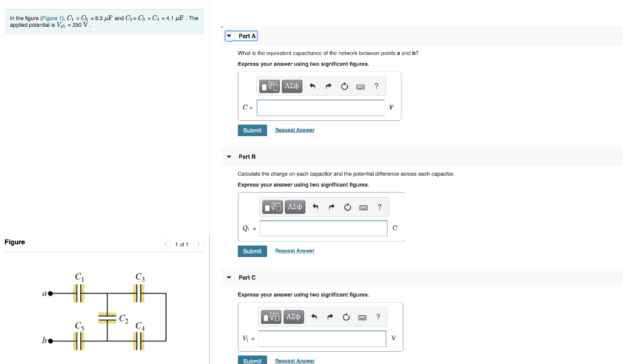This screenshot has width=623, height=364.
Task: Reset the Part A answer using the circular arrow icon
Action: coord(344,86)
